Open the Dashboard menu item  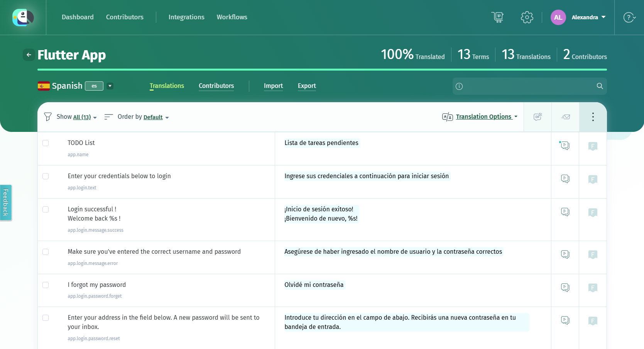[x=78, y=17]
